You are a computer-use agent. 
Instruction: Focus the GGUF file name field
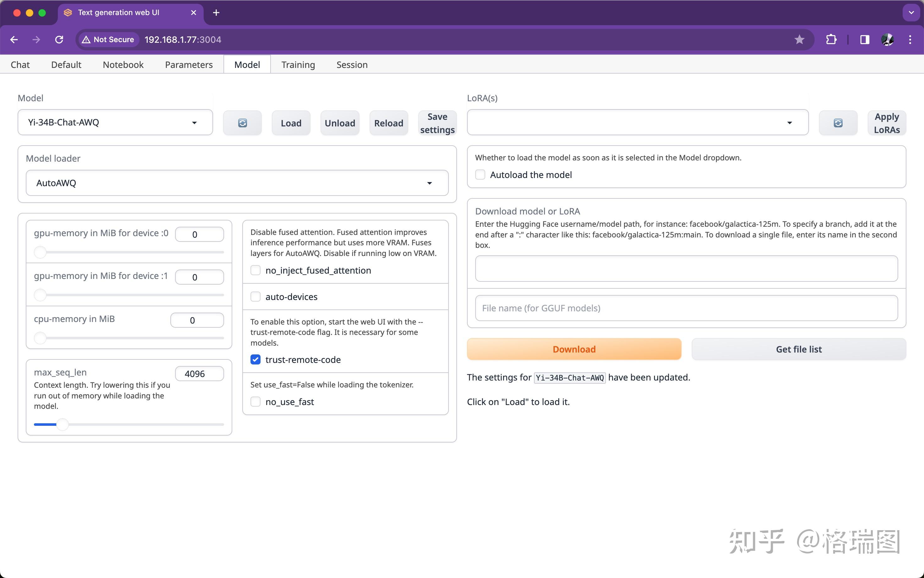tap(686, 308)
